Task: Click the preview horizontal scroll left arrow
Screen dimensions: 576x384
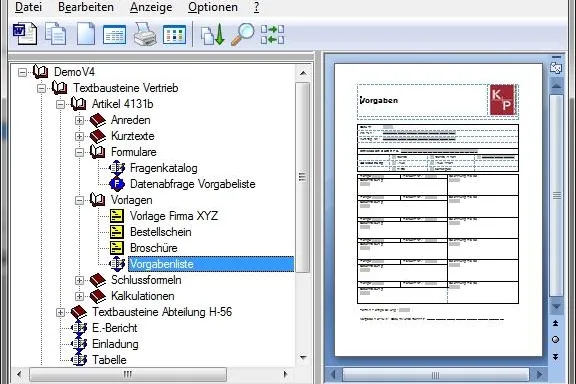Action: point(333,375)
